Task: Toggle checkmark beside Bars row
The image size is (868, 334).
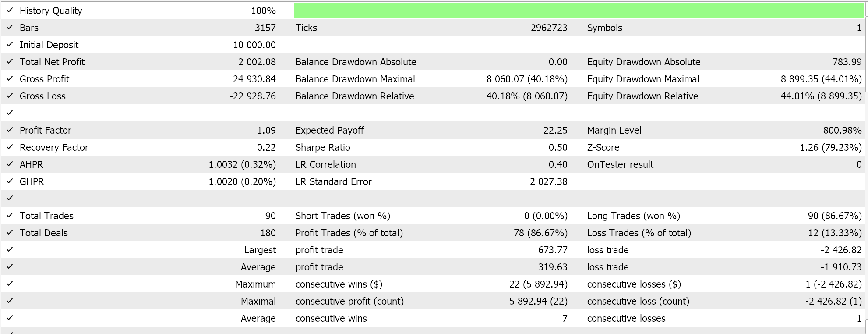Action: [10, 27]
